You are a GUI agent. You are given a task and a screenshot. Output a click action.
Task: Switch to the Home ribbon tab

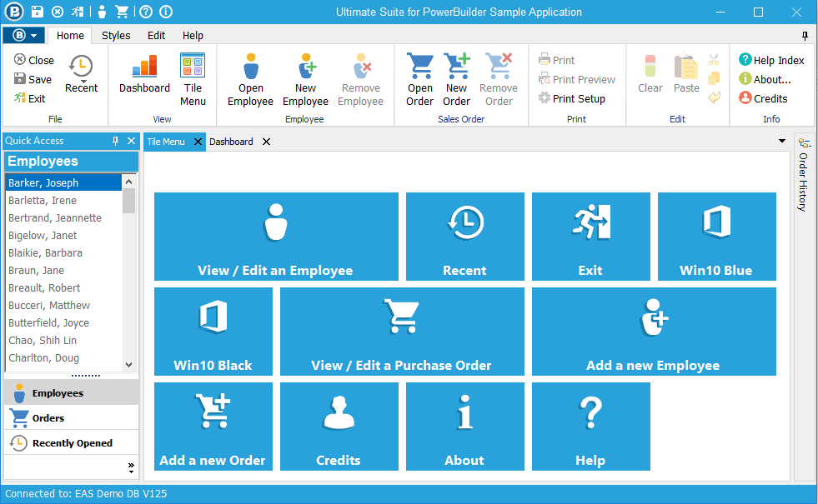(x=70, y=36)
